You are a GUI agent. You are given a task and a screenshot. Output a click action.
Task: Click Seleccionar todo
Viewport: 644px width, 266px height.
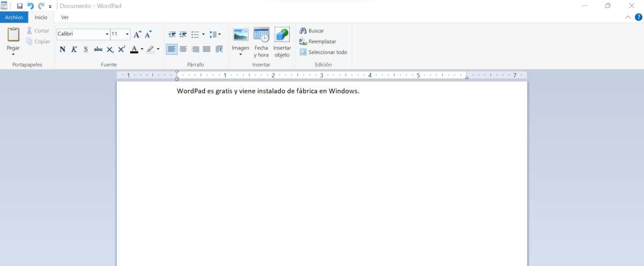tap(324, 52)
